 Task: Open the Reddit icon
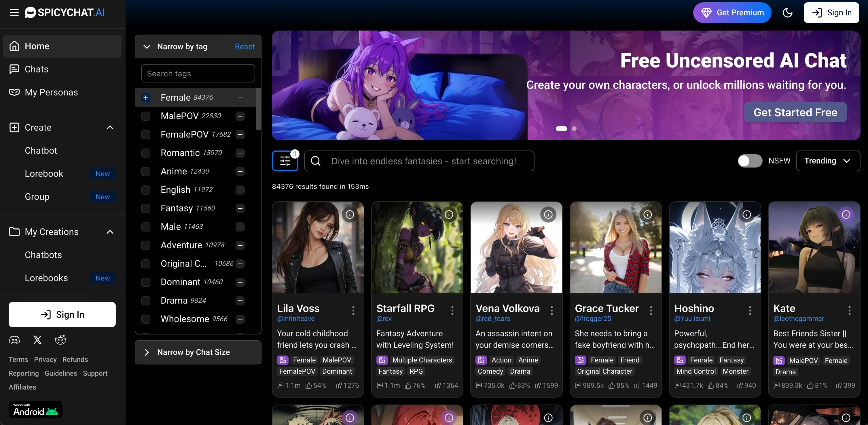pyautogui.click(x=60, y=340)
